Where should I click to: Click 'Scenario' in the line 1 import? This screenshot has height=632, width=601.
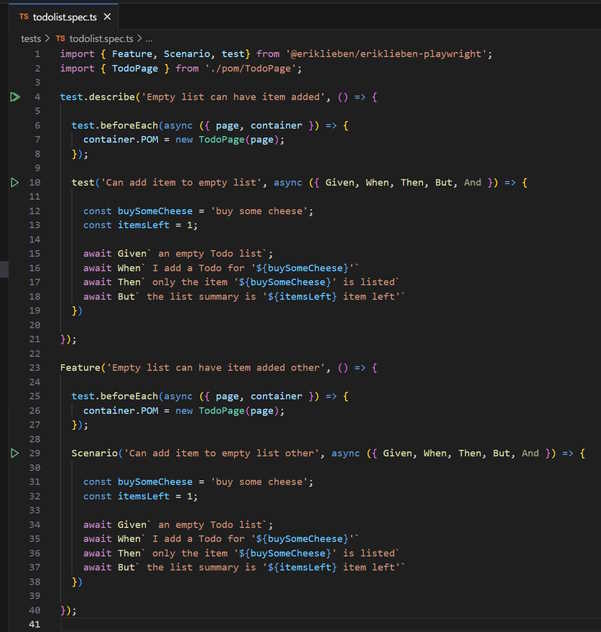[x=187, y=54]
